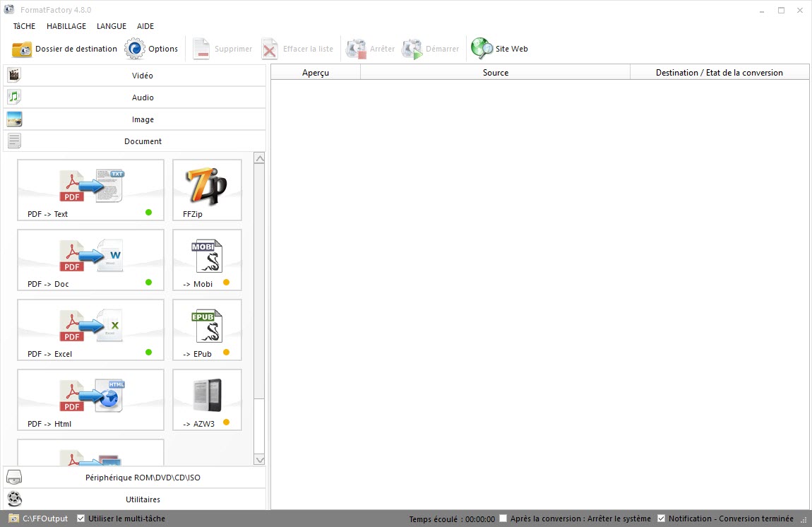Click the ROM/DVD drive icon
This screenshot has height=527, width=812.
14,478
